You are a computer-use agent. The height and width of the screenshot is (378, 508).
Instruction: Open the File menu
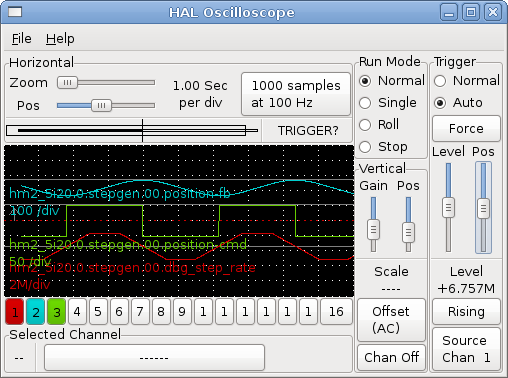coord(22,39)
